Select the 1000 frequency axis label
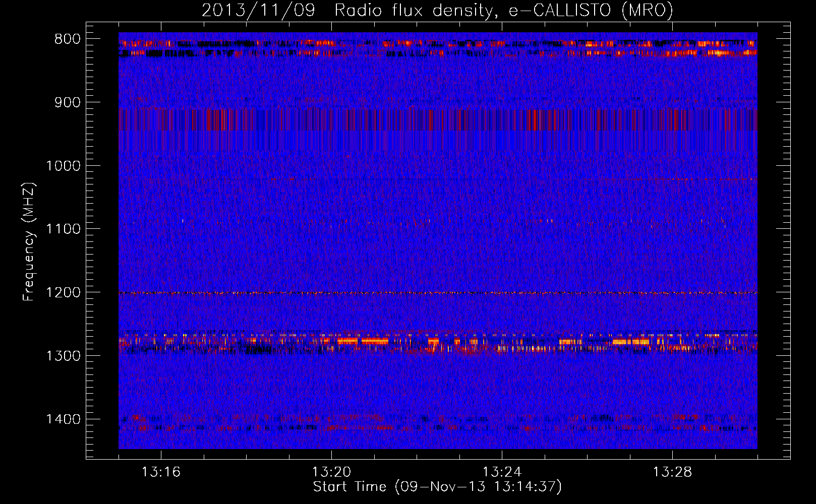The height and width of the screenshot is (504, 816). pyautogui.click(x=63, y=166)
